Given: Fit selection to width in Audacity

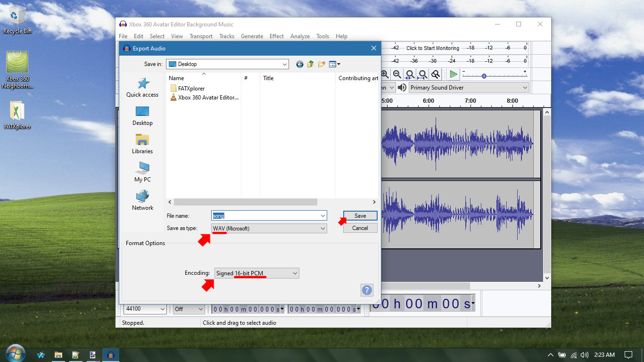Looking at the screenshot, I should tap(410, 74).
